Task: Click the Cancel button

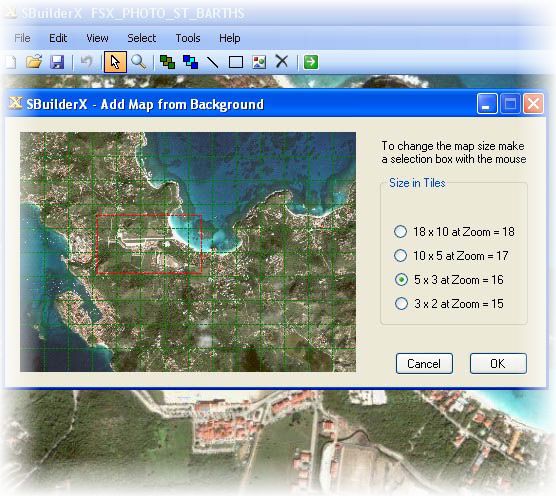Action: pyautogui.click(x=424, y=363)
